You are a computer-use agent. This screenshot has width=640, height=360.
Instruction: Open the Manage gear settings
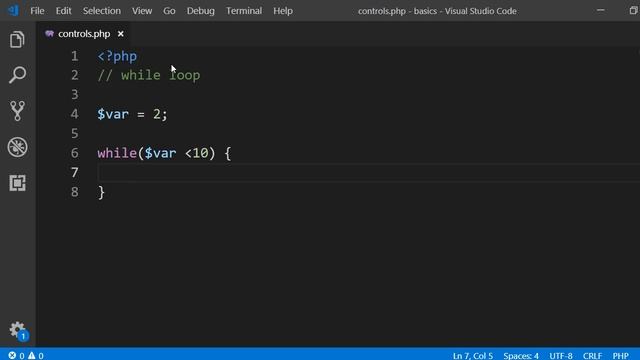pos(18,330)
